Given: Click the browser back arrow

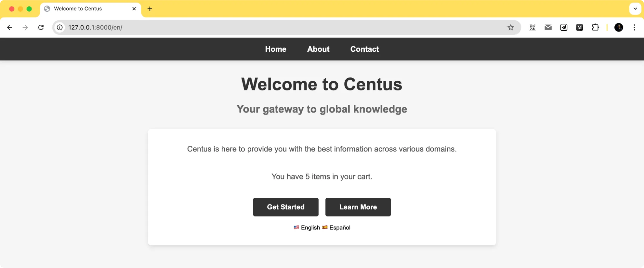Looking at the screenshot, I should pos(10,27).
